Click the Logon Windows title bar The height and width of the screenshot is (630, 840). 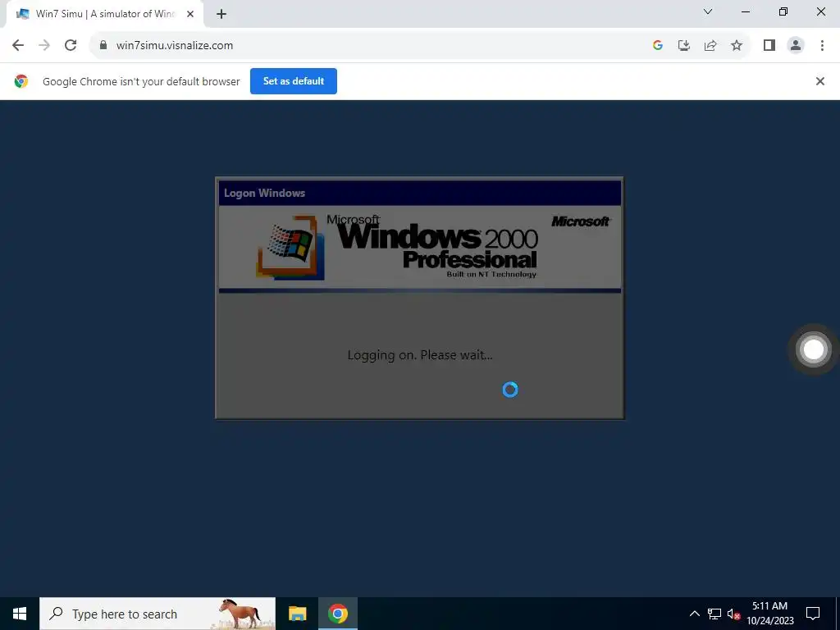click(x=420, y=193)
